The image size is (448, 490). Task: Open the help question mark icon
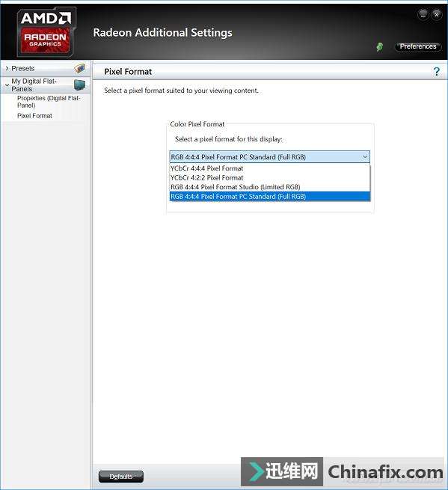pos(437,72)
